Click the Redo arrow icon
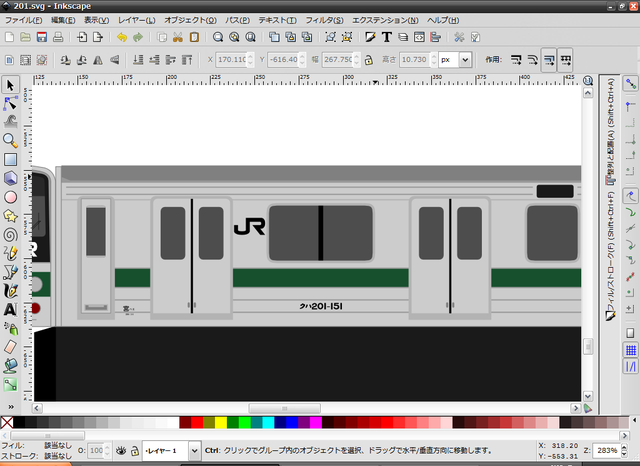Viewport: 640px width, 466px height. point(138,37)
